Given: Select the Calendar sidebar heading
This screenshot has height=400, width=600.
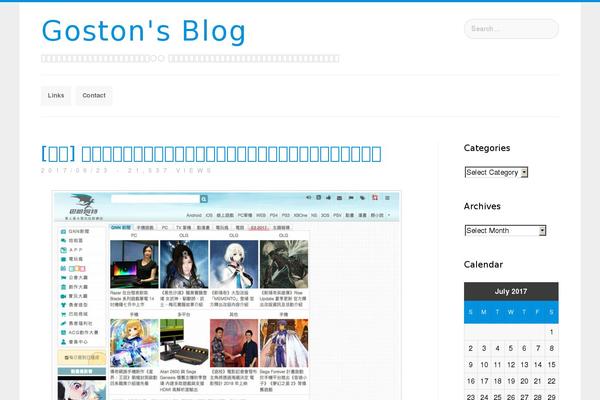Looking at the screenshot, I should 483,264.
